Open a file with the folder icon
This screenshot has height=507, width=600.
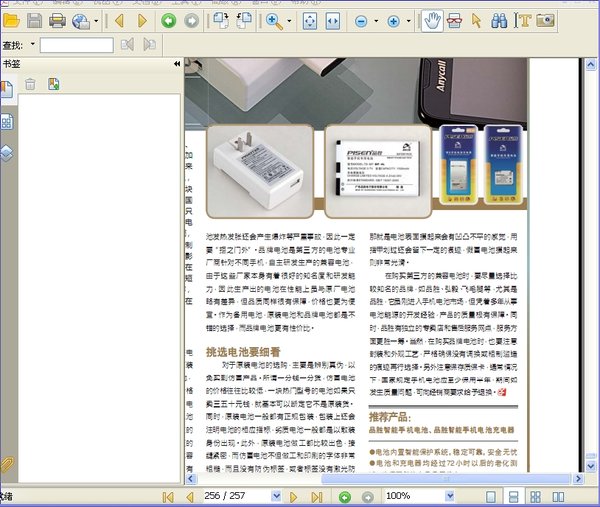(x=11, y=20)
